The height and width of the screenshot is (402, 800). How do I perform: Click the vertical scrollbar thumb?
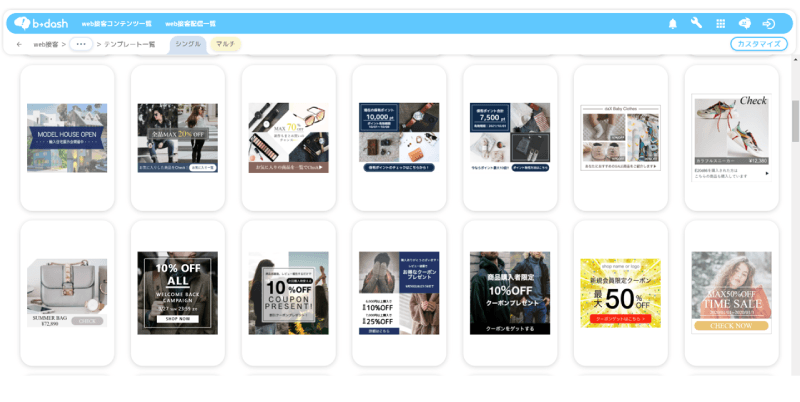tap(795, 121)
